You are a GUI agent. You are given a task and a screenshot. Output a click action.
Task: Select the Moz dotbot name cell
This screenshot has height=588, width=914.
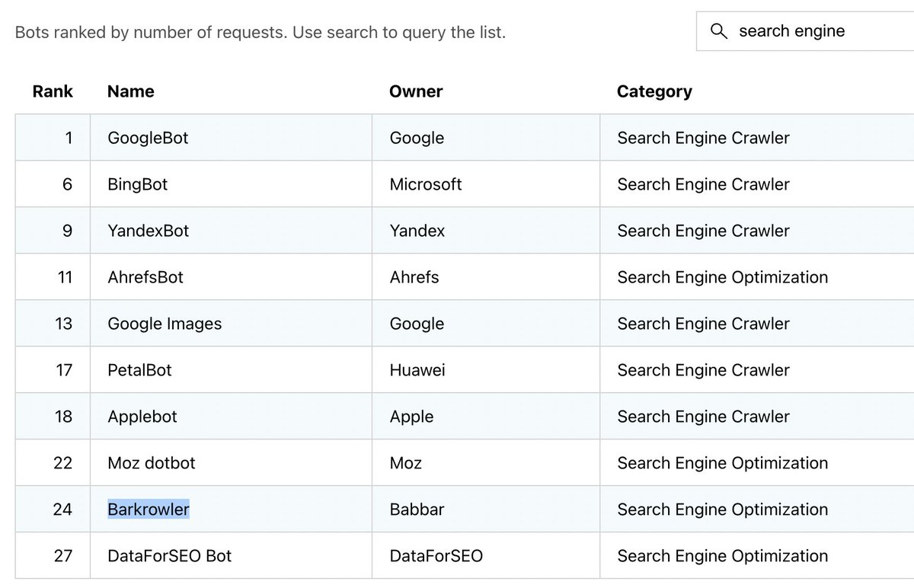(x=231, y=463)
